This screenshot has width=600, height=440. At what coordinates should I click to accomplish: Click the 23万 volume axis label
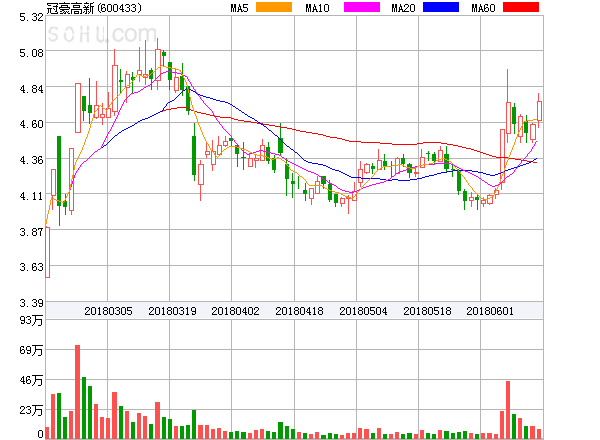(31, 411)
